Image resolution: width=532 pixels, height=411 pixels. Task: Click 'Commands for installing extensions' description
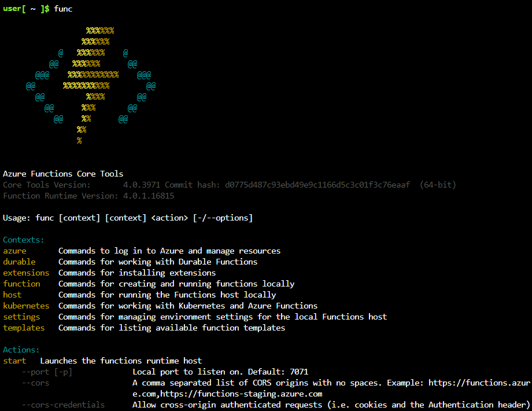click(137, 273)
